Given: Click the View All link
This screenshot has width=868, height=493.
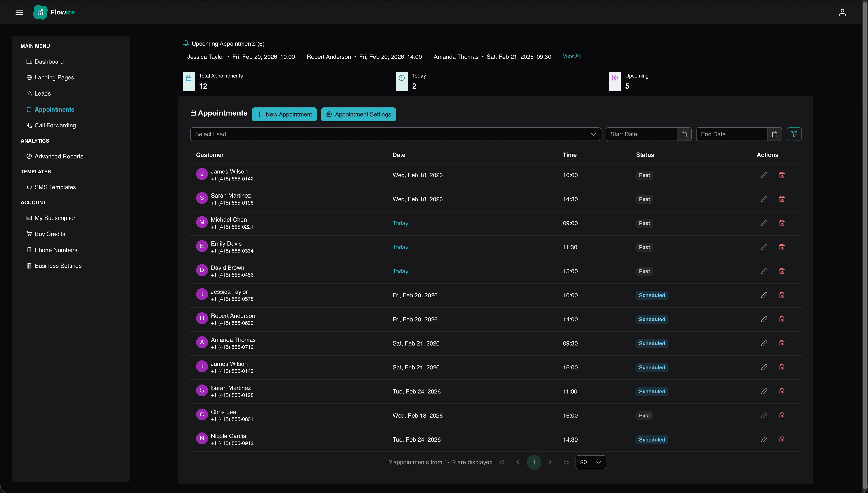Looking at the screenshot, I should (x=572, y=56).
